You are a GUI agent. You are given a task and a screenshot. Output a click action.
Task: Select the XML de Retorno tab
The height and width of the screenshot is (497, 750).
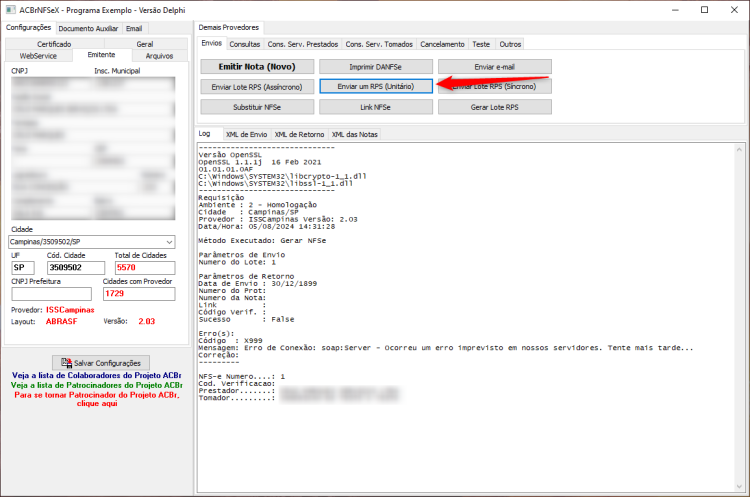pyautogui.click(x=299, y=134)
